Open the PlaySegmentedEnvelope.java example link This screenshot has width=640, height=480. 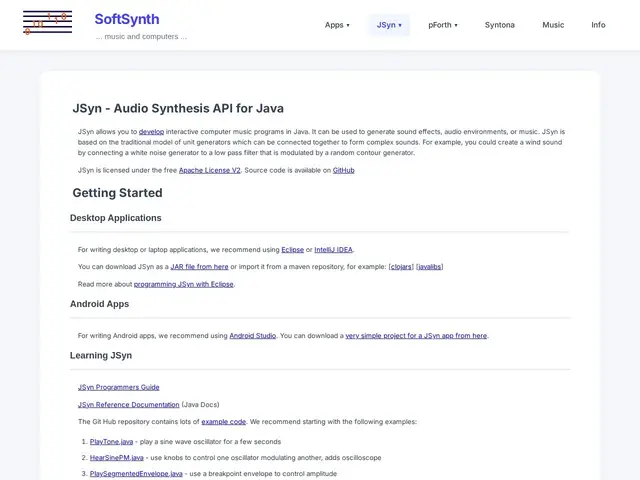(x=136, y=473)
